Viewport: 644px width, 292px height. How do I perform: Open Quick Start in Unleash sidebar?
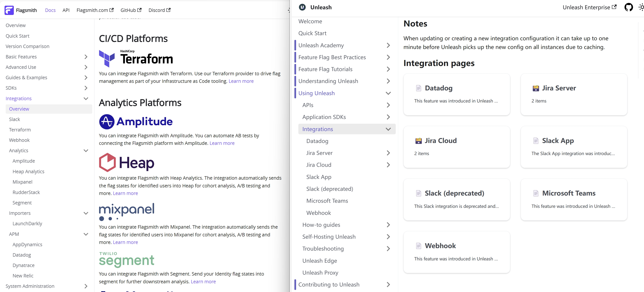pos(312,33)
